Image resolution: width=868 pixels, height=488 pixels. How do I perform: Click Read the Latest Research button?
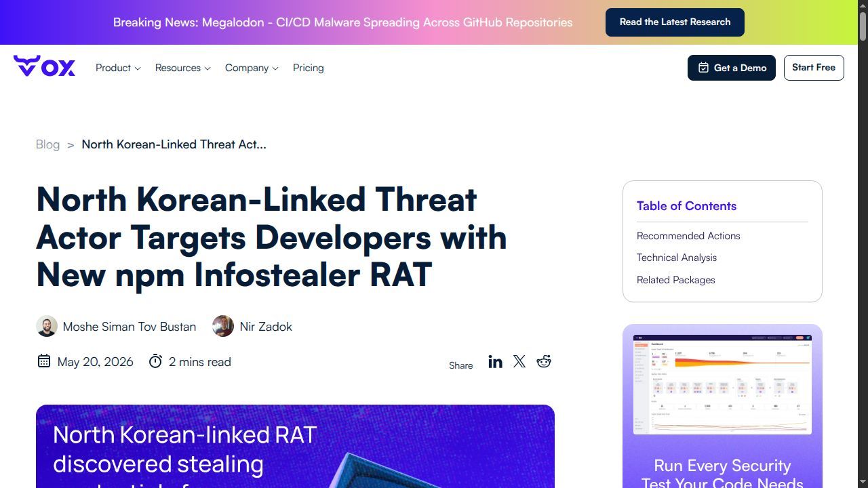pos(675,22)
